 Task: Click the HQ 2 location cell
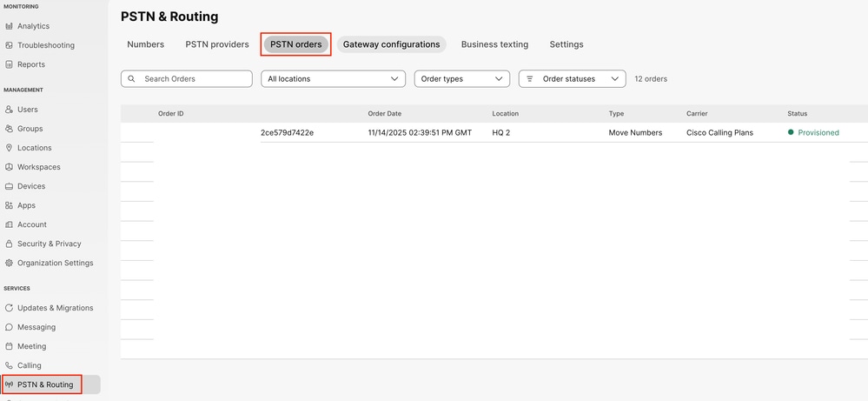(x=501, y=132)
